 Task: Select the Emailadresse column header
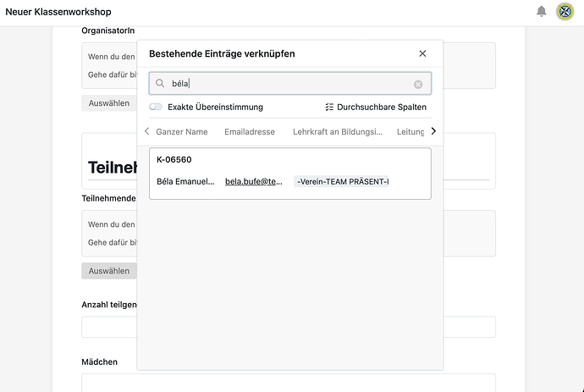tap(250, 132)
